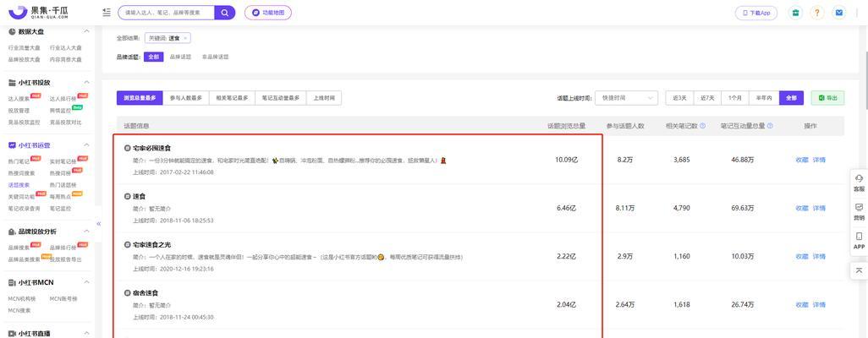Click the 数据大盘 section icon
The width and height of the screenshot is (868, 338).
pos(12,32)
